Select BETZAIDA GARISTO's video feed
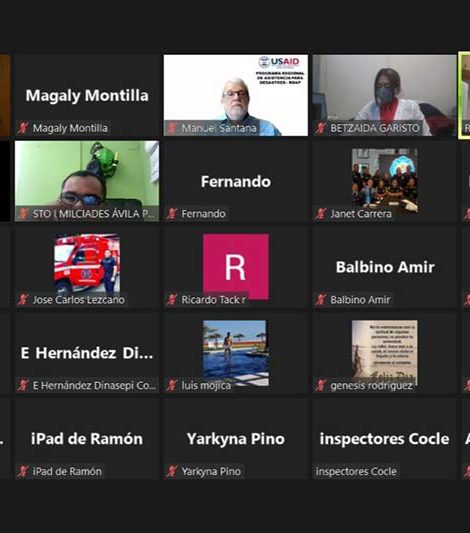The width and height of the screenshot is (470, 533). tap(384, 95)
